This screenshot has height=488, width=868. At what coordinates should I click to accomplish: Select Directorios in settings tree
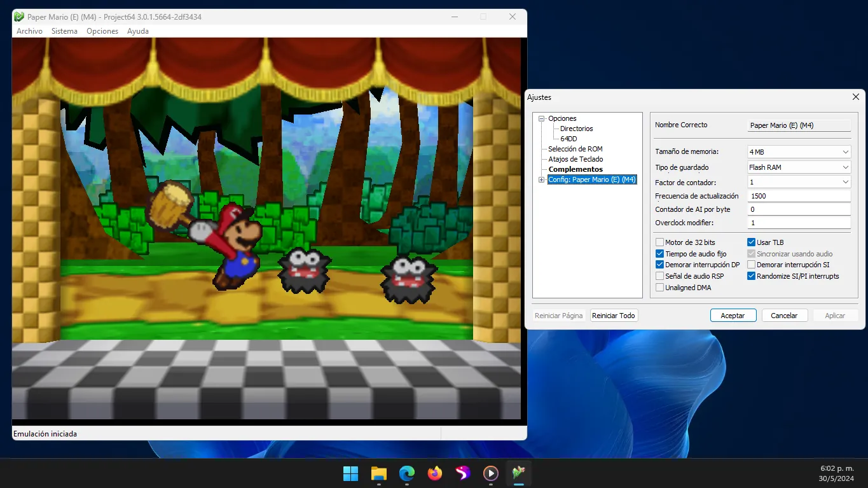[576, 129]
